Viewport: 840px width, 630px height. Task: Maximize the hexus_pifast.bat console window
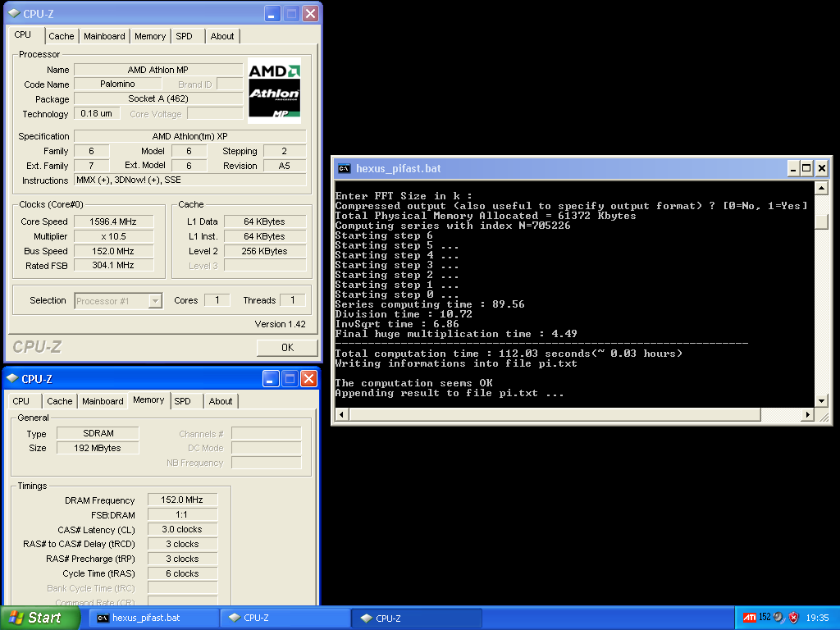pyautogui.click(x=806, y=169)
